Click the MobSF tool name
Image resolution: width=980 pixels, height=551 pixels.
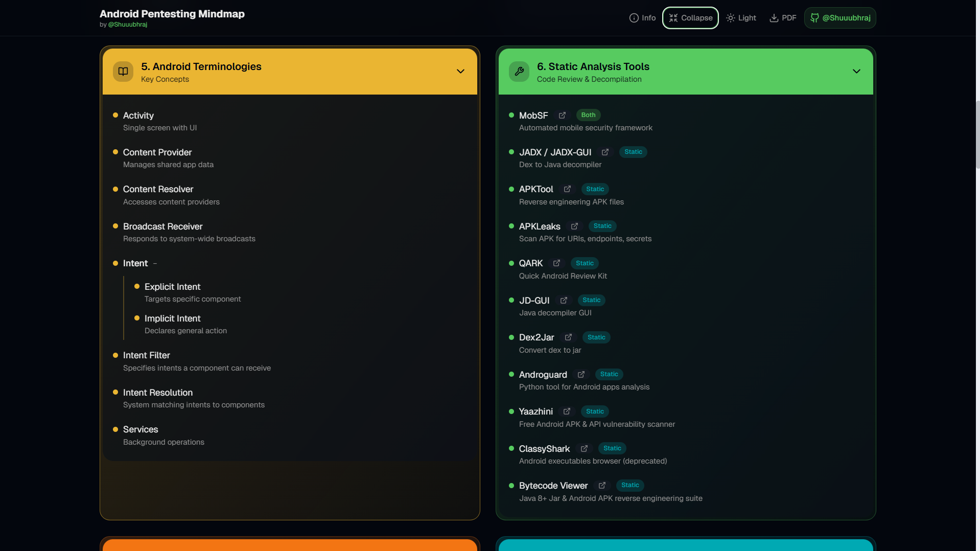pos(533,116)
